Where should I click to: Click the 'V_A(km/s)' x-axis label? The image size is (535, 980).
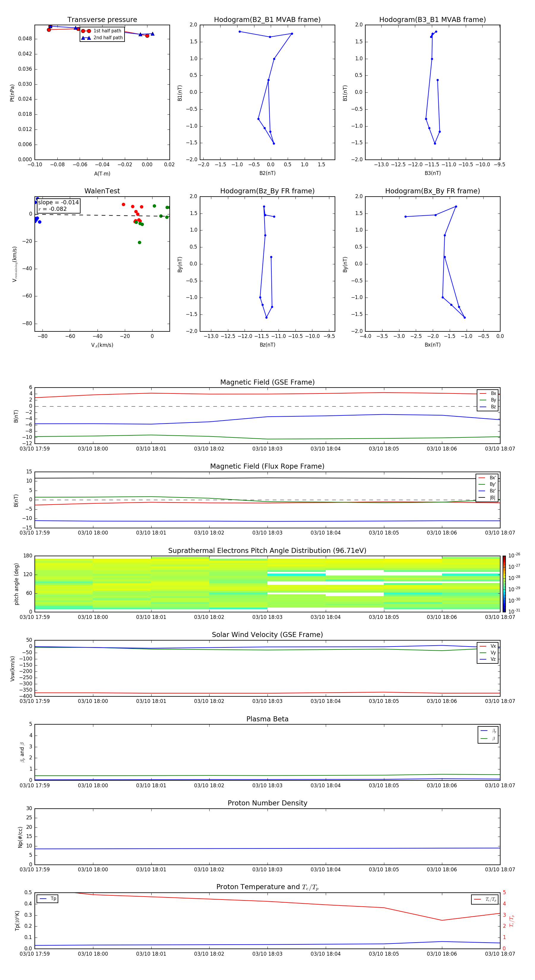click(x=102, y=345)
